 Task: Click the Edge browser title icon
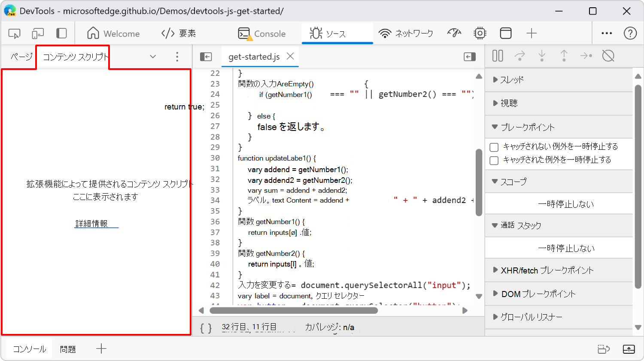(10, 11)
